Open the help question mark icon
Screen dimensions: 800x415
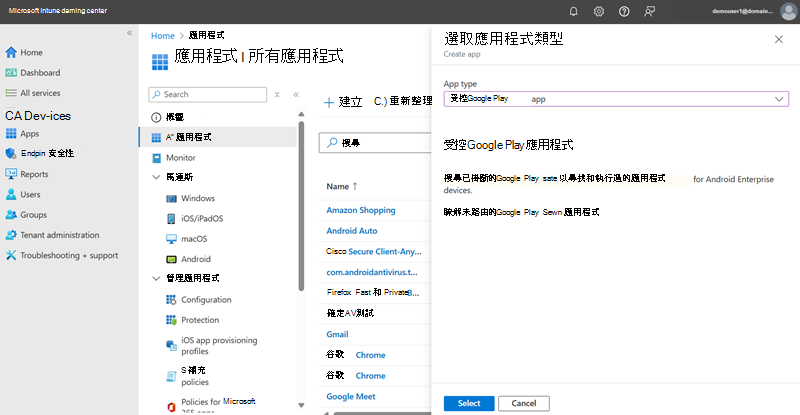tap(624, 11)
